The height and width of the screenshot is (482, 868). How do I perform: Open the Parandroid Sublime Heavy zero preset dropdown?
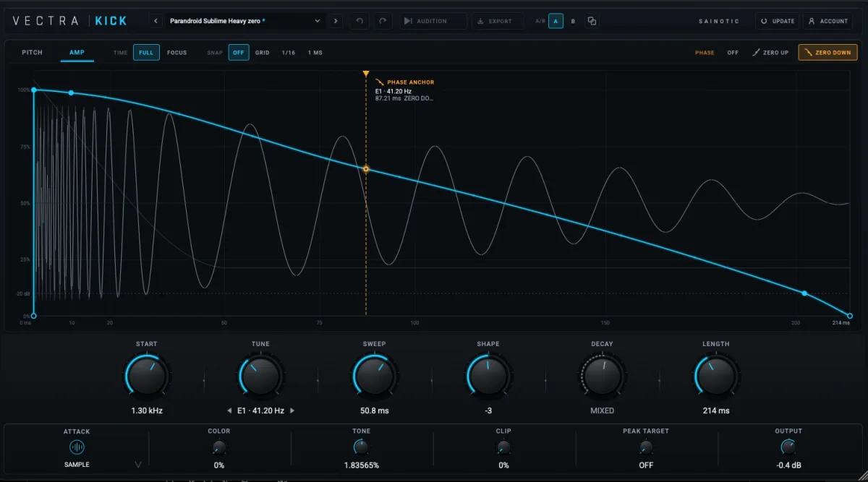click(x=244, y=21)
